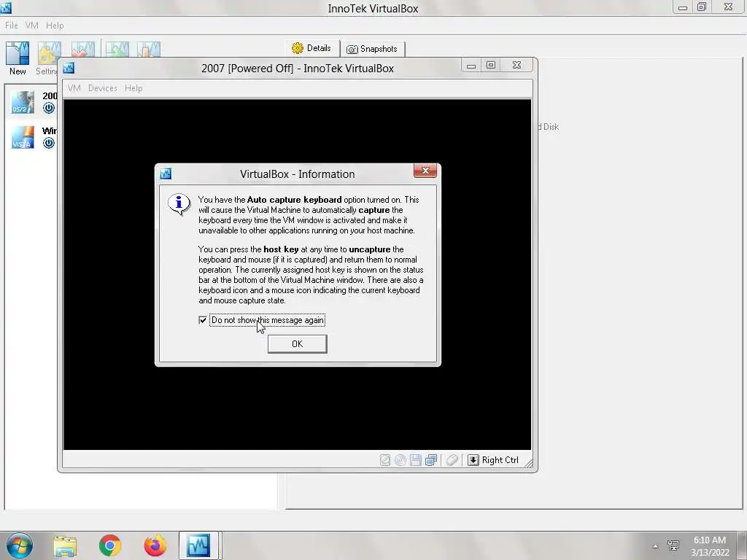Click the mouse capture status icon
The image size is (747, 560).
(452, 460)
